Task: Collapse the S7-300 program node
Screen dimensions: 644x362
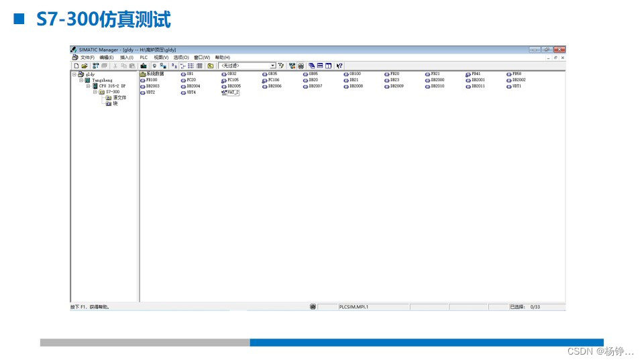Action: (x=95, y=92)
